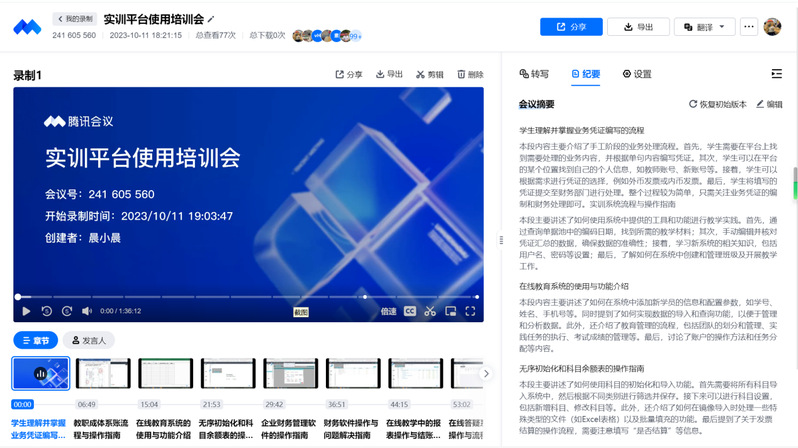This screenshot has width=798, height=448.
Task: Click the scissors clip icon in player
Action: pyautogui.click(x=430, y=311)
